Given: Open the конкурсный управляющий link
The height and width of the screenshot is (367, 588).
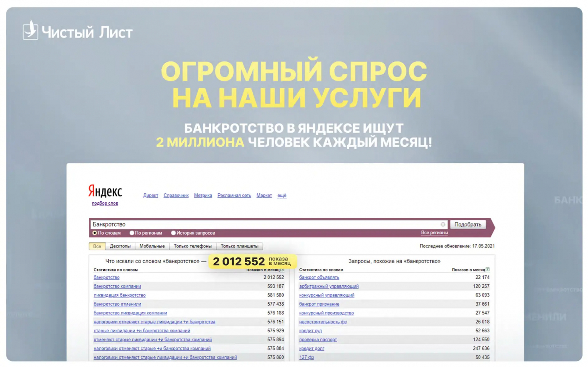Looking at the screenshot, I should click(x=327, y=295).
